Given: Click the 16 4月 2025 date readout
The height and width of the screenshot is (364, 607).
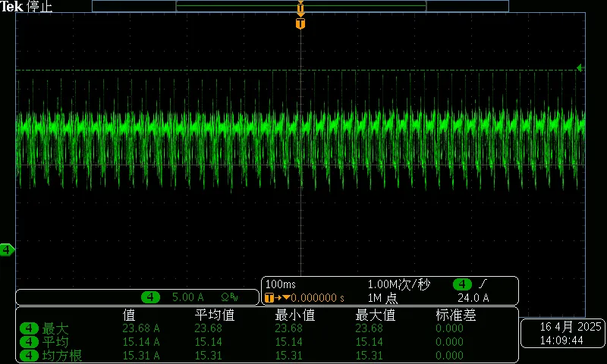Looking at the screenshot, I should (x=571, y=327).
